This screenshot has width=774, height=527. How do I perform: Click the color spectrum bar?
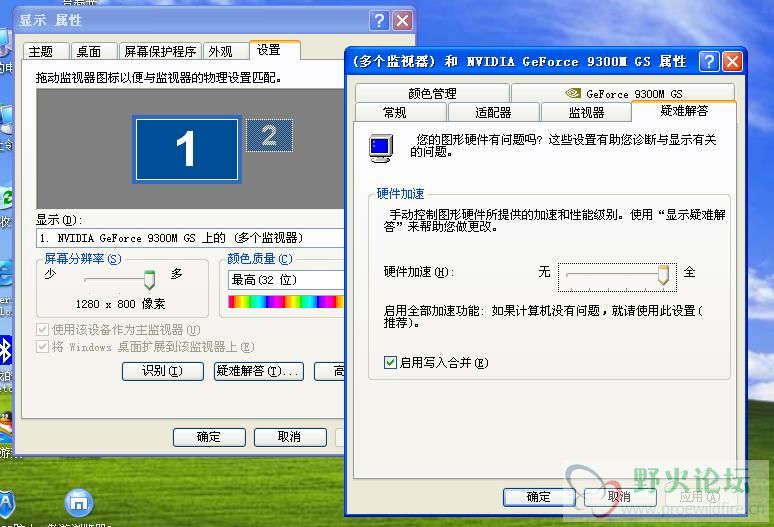coord(286,301)
